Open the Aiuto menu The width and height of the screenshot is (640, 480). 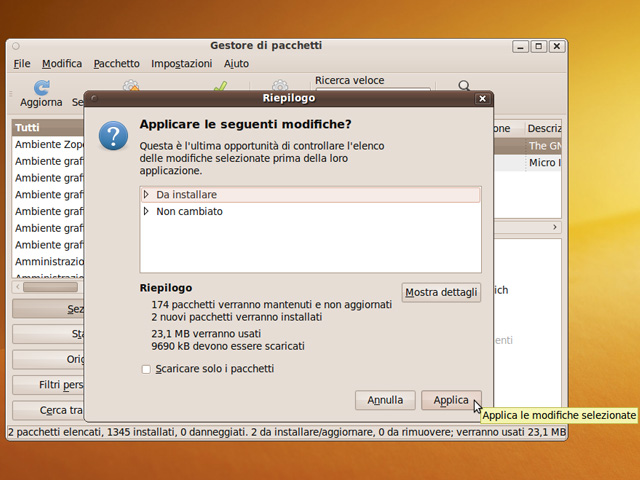[236, 64]
